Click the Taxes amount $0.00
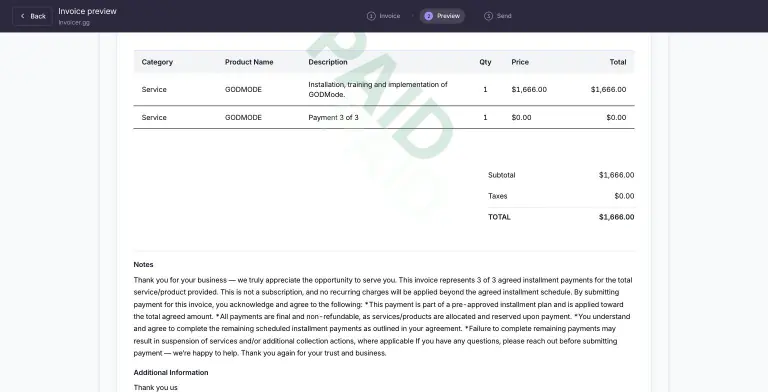This screenshot has height=392, width=768. [624, 196]
